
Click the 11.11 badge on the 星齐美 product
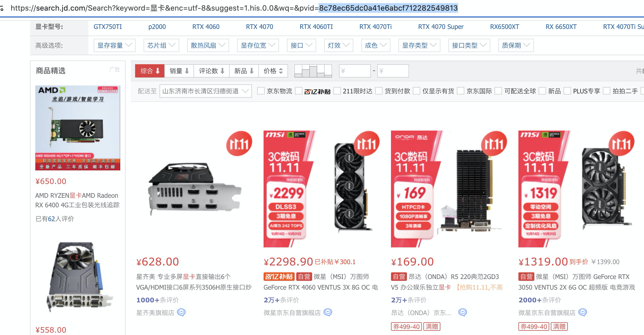click(239, 144)
